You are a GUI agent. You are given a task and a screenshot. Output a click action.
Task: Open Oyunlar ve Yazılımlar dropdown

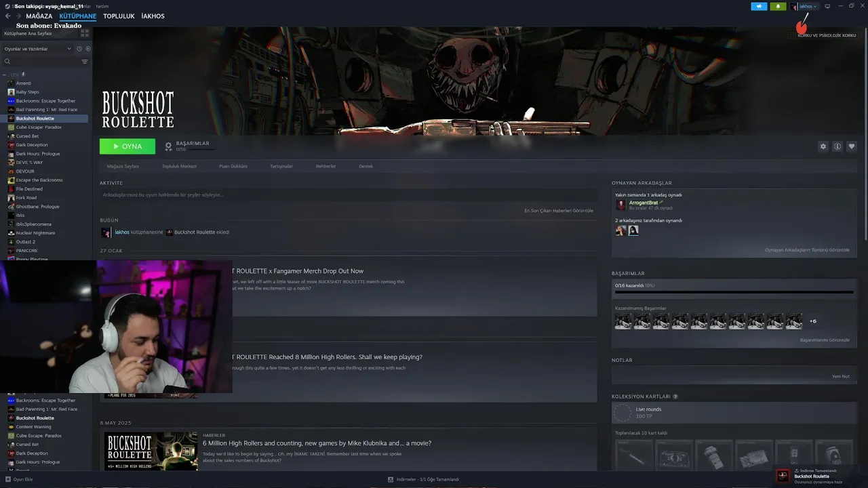38,49
